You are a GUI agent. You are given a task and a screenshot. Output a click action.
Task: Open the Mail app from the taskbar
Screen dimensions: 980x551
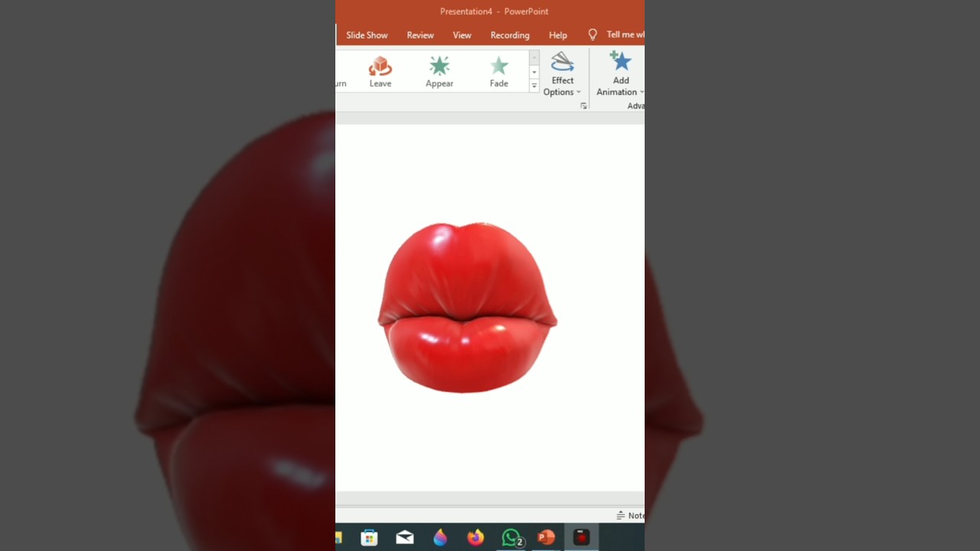(405, 538)
